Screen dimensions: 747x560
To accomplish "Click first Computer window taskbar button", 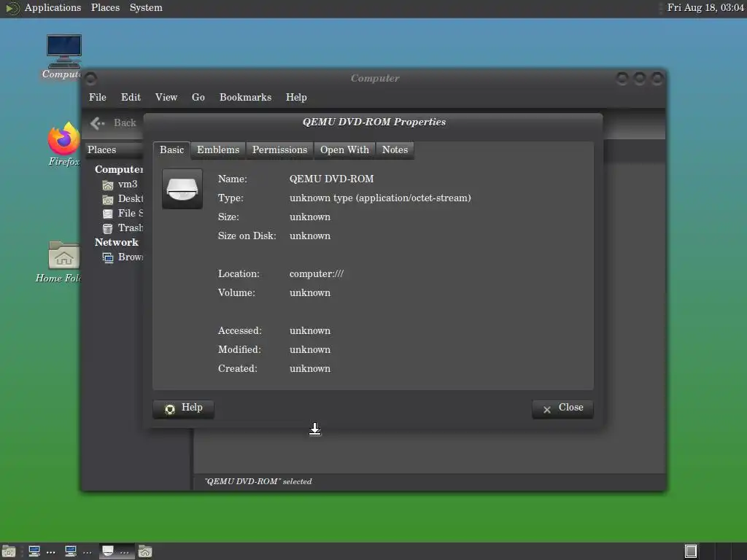I will 42,551.
